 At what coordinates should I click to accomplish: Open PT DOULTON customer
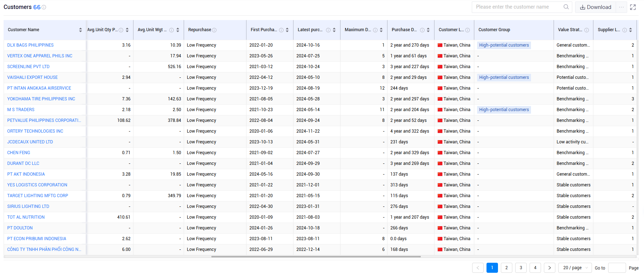tap(20, 228)
